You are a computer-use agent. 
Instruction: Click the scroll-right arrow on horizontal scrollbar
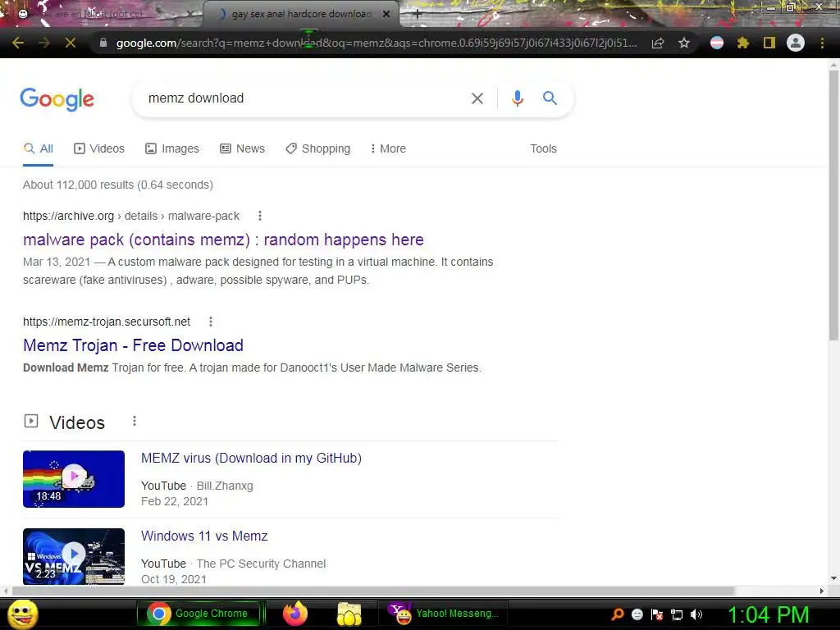click(822, 591)
